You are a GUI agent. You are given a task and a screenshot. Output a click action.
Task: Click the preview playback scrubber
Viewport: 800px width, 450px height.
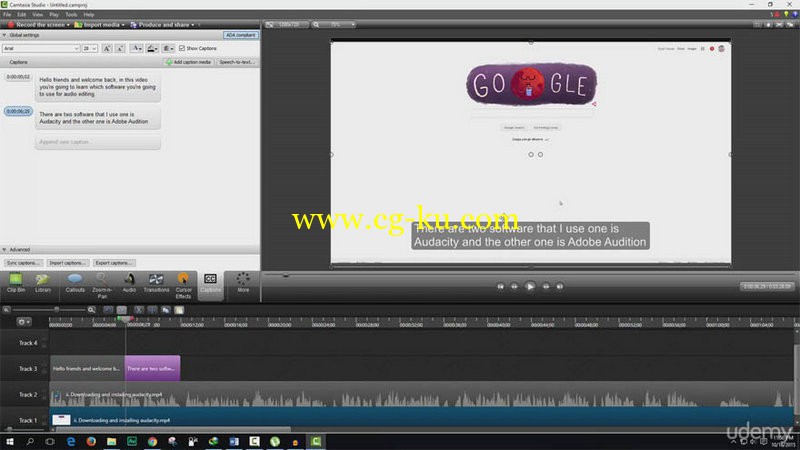[286, 276]
